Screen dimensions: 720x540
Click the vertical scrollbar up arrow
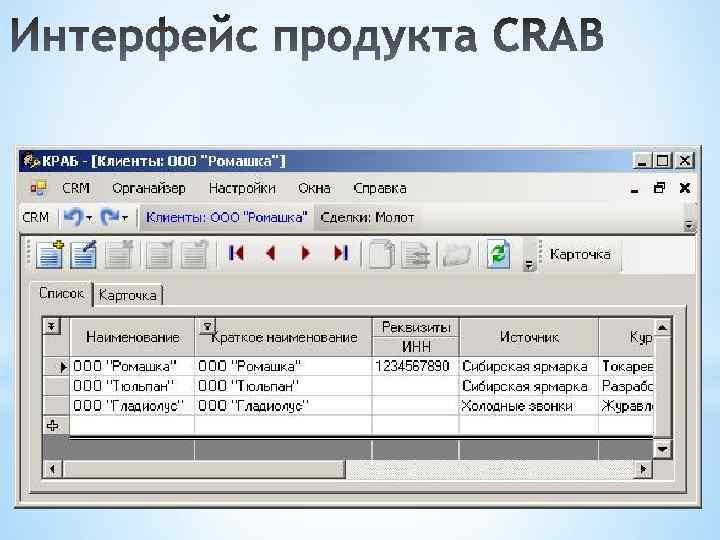coord(663,327)
